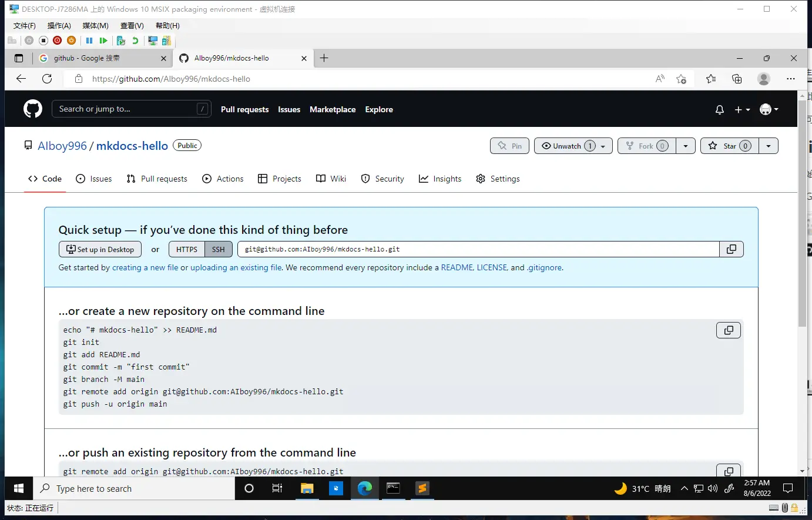
Task: Click the Set up in Desktop button
Action: click(x=100, y=249)
